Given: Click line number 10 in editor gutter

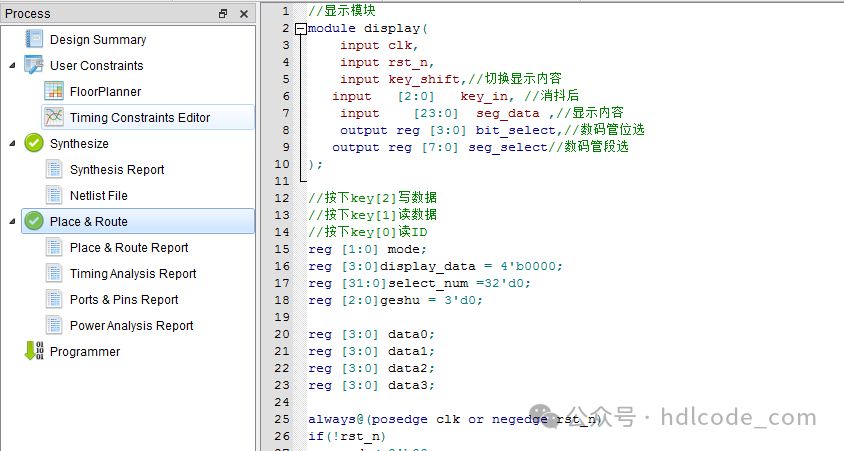Looking at the screenshot, I should coord(282,164).
